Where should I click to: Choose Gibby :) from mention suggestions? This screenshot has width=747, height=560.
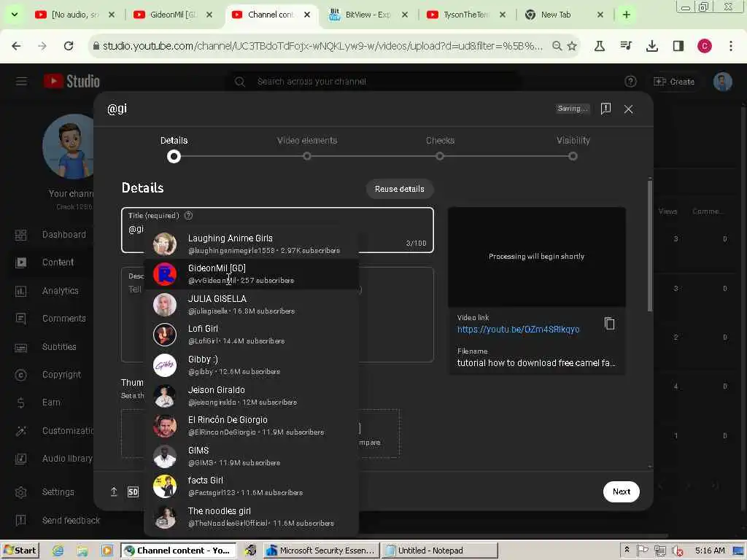(251, 365)
